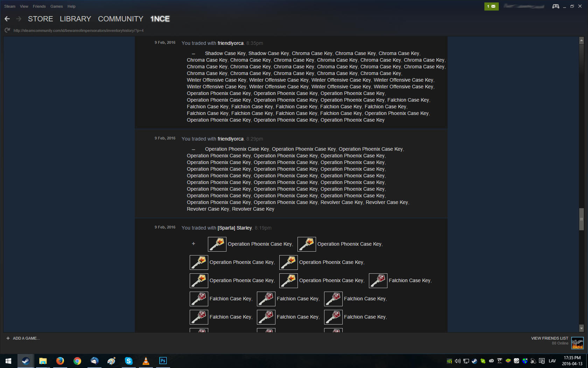The height and width of the screenshot is (368, 588).
Task: Click the back navigation arrow
Action: [7, 19]
